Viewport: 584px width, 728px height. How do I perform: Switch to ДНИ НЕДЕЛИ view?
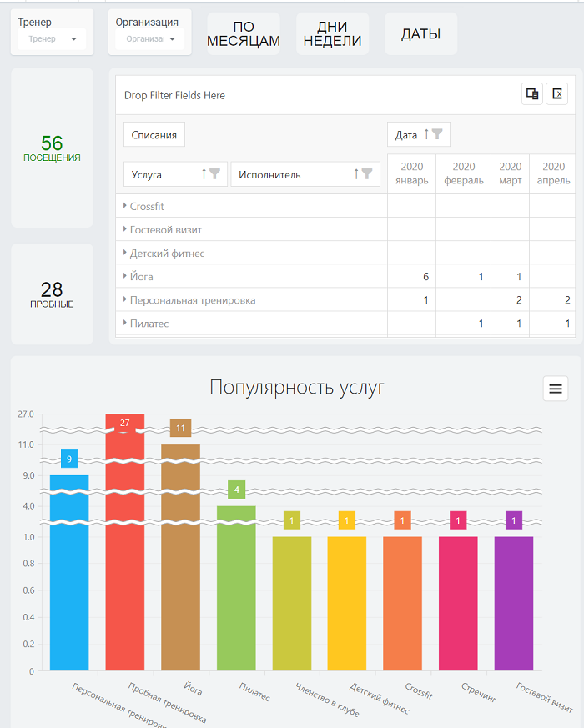pyautogui.click(x=332, y=34)
